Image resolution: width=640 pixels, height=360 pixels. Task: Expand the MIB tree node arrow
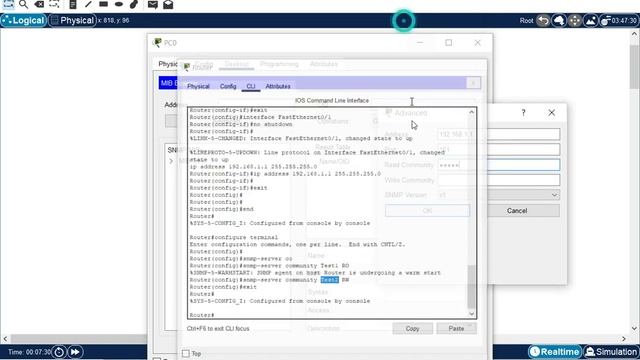[171, 161]
